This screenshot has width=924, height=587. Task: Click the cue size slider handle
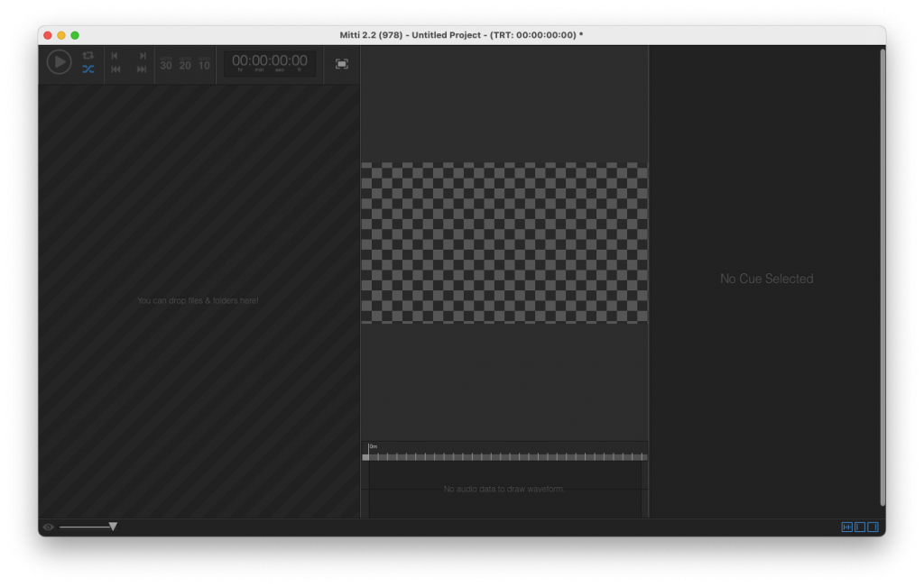pyautogui.click(x=113, y=527)
